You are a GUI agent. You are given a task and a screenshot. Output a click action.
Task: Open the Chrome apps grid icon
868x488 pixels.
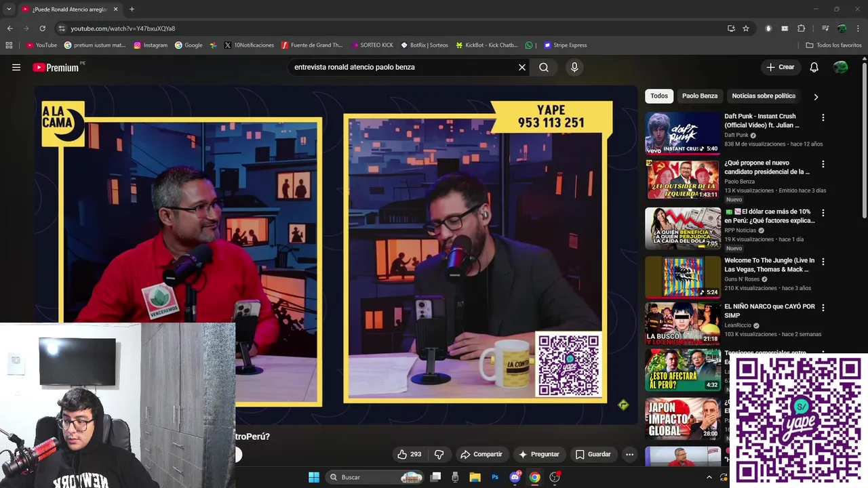pos(9,45)
